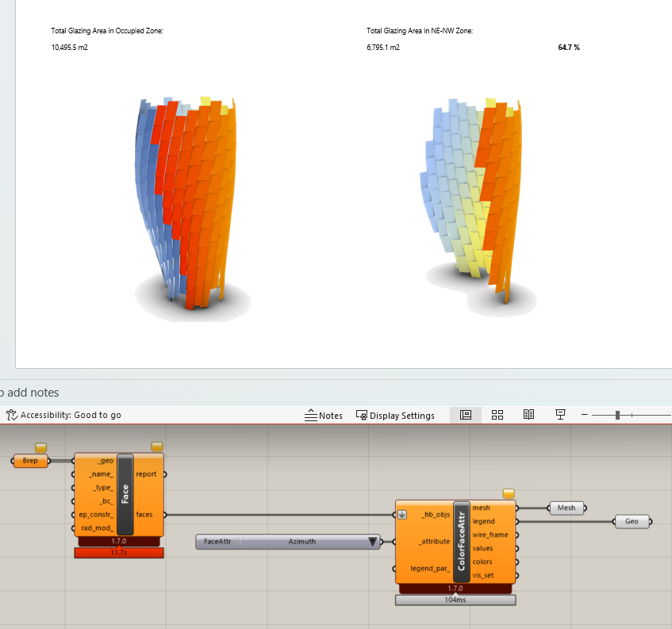Start Slide Show from status bar
Viewport: 672px width, 629px height.
pos(560,415)
